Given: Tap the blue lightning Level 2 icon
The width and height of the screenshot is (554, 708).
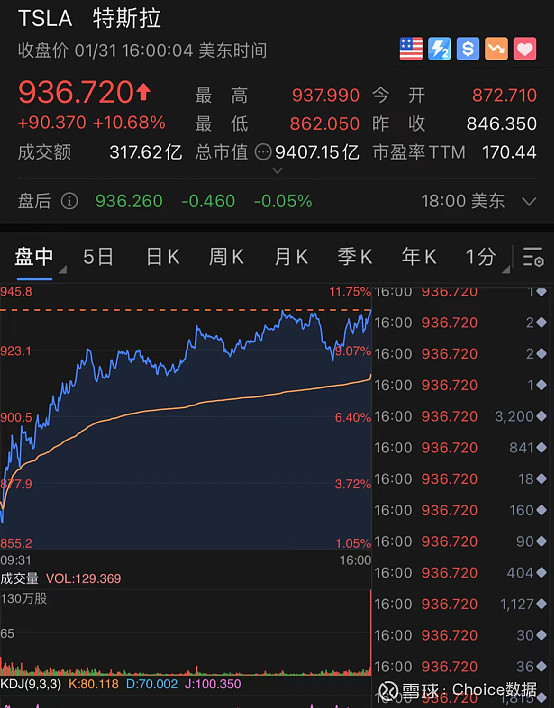Looking at the screenshot, I should (439, 49).
